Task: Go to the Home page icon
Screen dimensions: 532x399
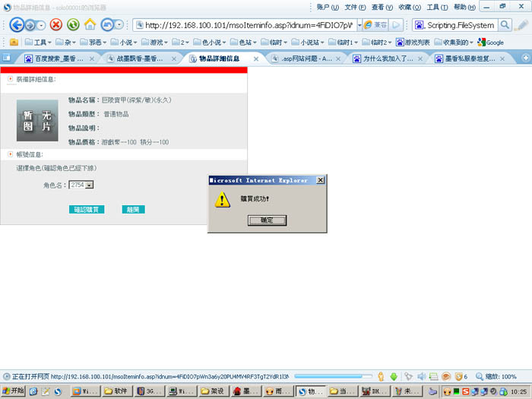Action: (x=90, y=25)
